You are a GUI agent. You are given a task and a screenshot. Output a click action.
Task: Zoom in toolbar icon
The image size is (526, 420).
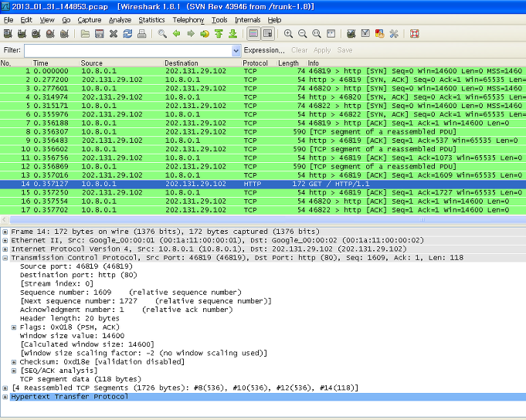(x=288, y=33)
